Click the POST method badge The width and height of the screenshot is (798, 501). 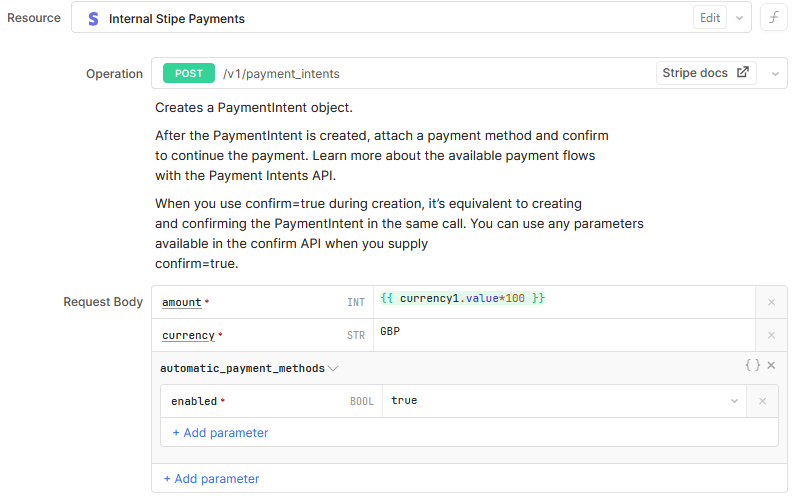coord(189,73)
